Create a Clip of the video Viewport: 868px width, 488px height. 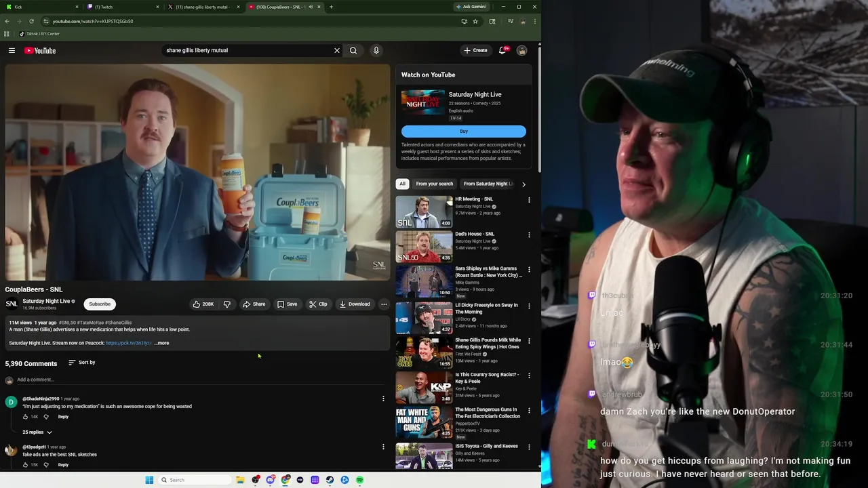318,304
